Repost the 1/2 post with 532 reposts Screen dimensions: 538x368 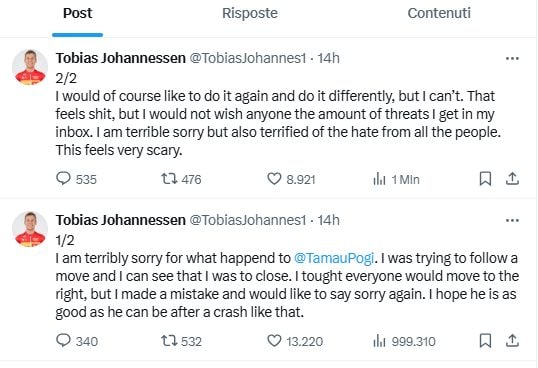click(181, 341)
